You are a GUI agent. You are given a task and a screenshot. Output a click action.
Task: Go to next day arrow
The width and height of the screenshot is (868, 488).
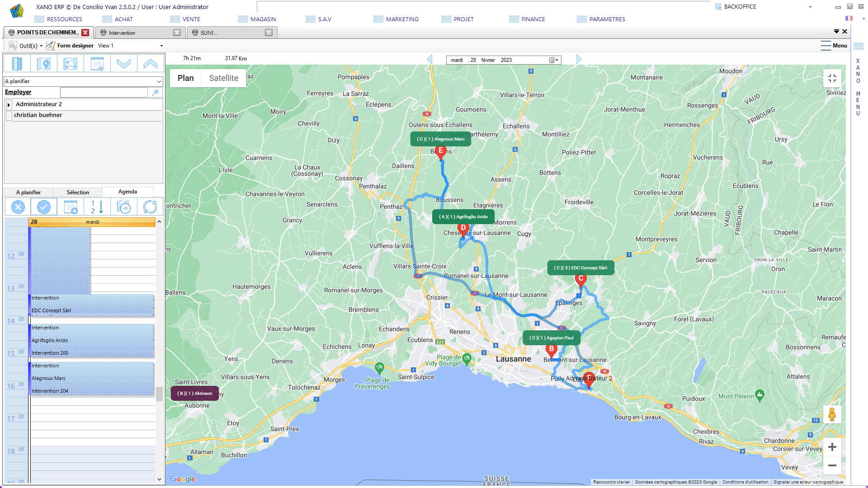tap(579, 59)
